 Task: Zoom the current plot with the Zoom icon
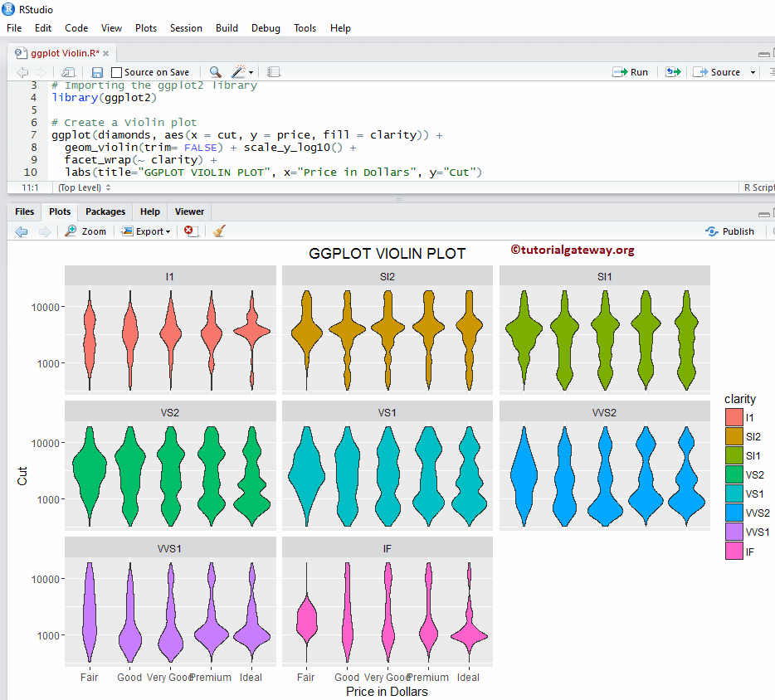85,231
